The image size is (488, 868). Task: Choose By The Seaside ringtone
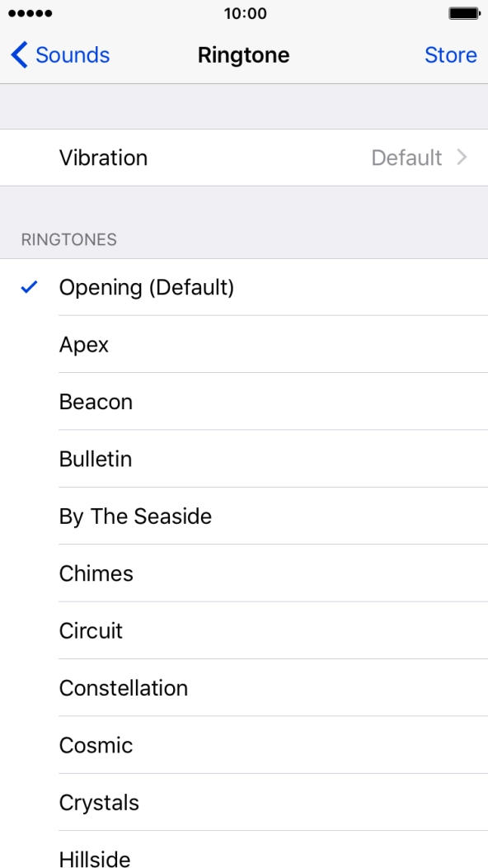pyautogui.click(x=135, y=516)
